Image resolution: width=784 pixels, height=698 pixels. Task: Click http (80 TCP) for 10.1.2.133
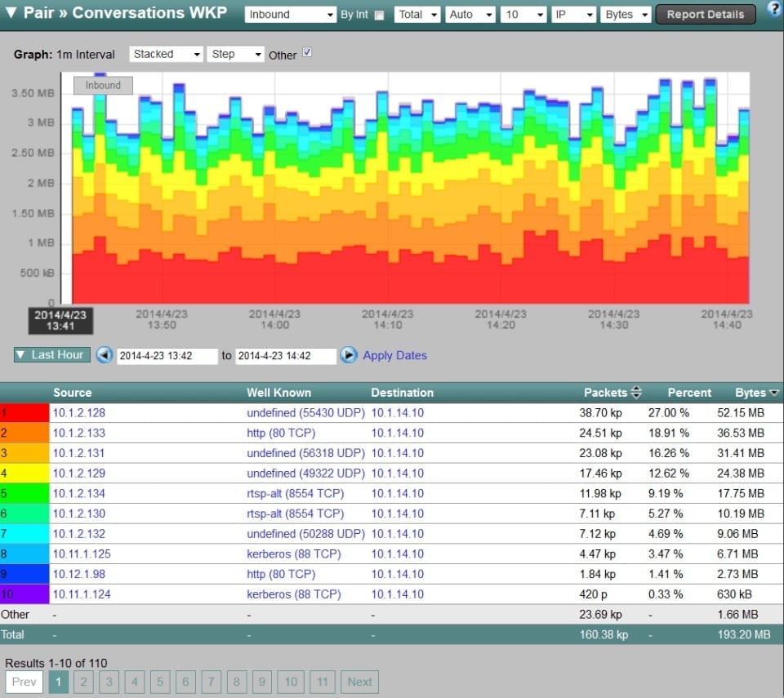(281, 433)
